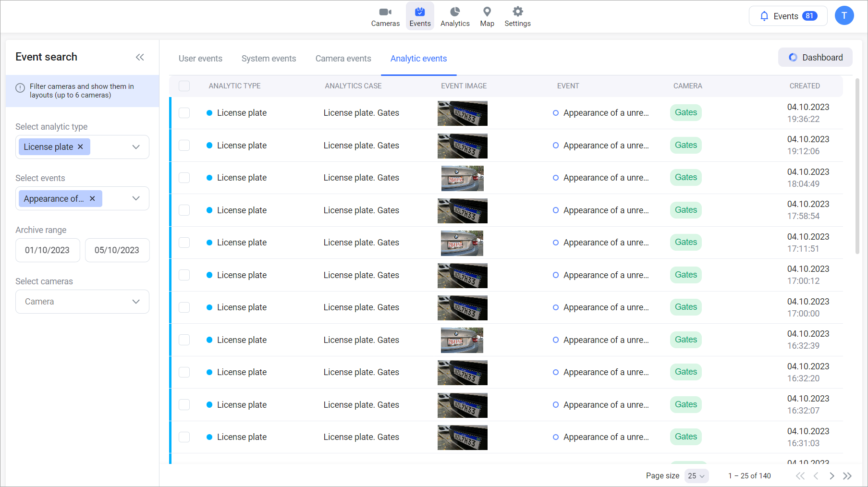Click the archive range start date field
This screenshot has width=868, height=487.
48,250
